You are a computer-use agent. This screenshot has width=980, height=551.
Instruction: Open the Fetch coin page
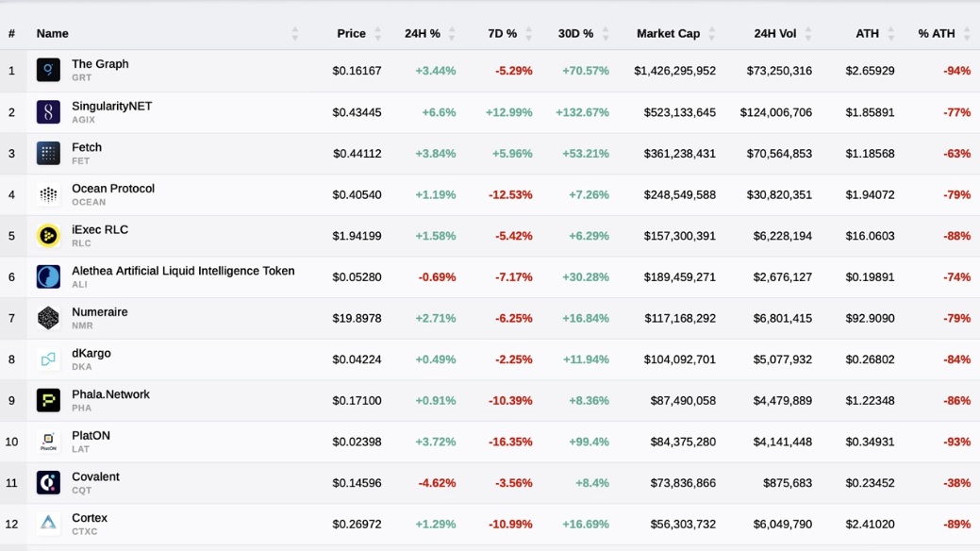point(87,147)
